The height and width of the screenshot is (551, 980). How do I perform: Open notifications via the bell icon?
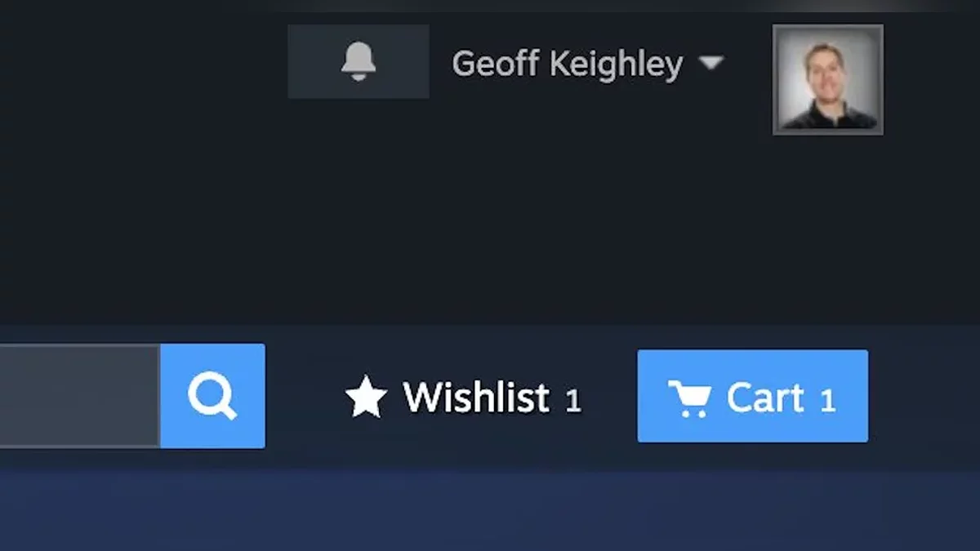click(x=359, y=61)
